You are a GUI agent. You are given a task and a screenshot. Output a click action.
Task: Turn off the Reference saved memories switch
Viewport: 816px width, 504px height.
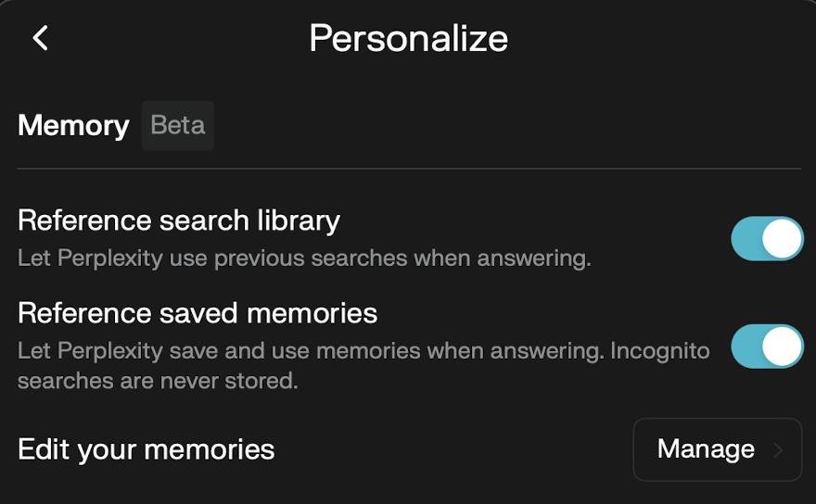coord(767,346)
